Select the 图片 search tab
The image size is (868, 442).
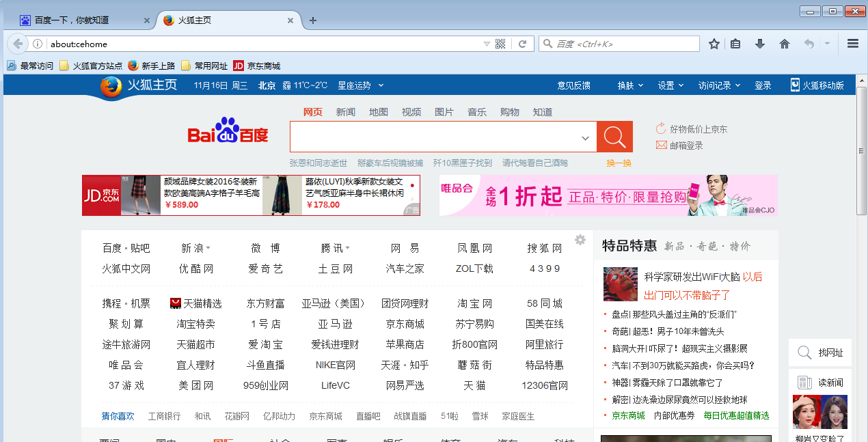(x=444, y=112)
